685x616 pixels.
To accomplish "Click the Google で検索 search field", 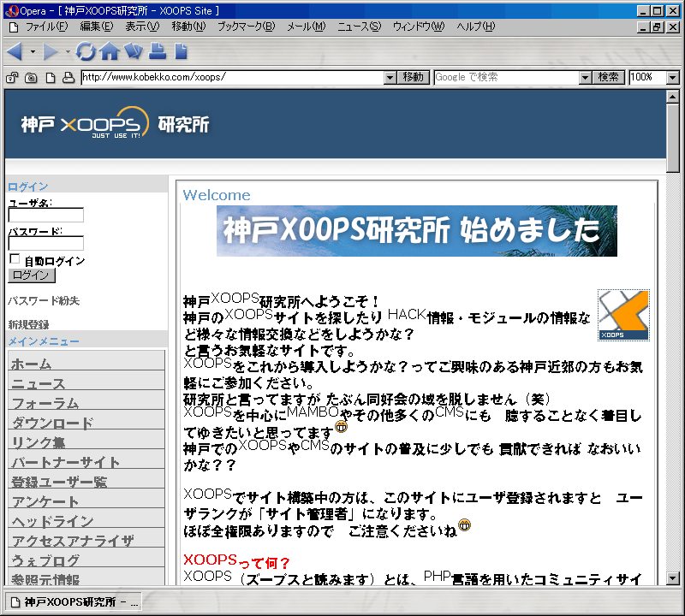I will point(507,78).
